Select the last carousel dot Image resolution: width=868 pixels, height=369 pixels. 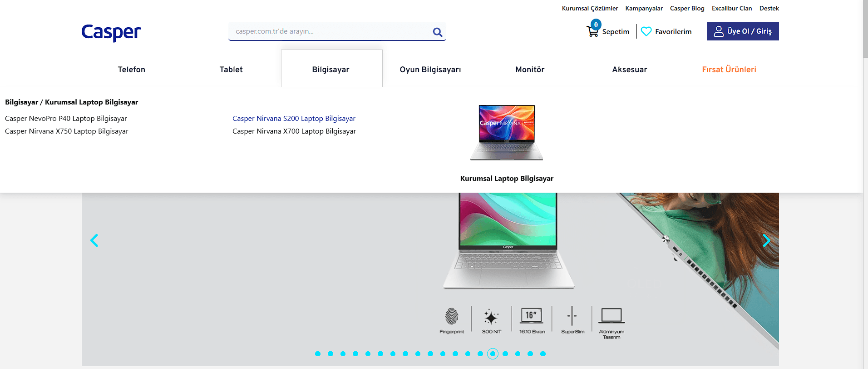pos(542,354)
